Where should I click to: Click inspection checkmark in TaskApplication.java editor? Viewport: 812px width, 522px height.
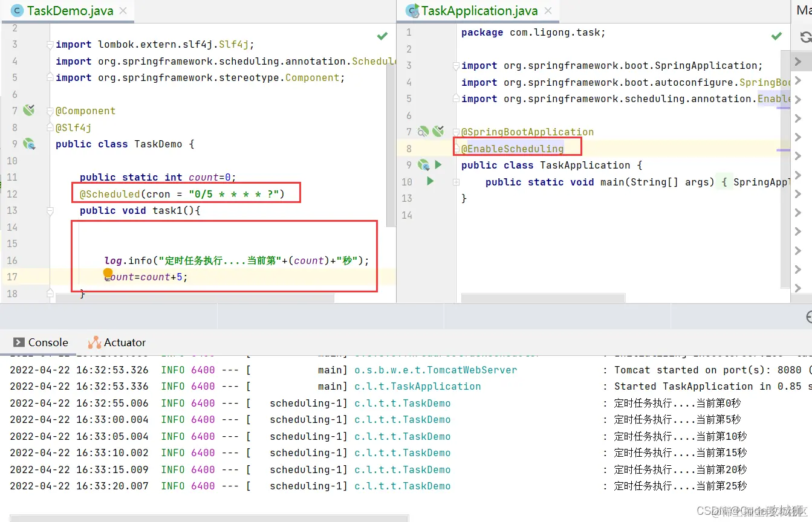[777, 37]
